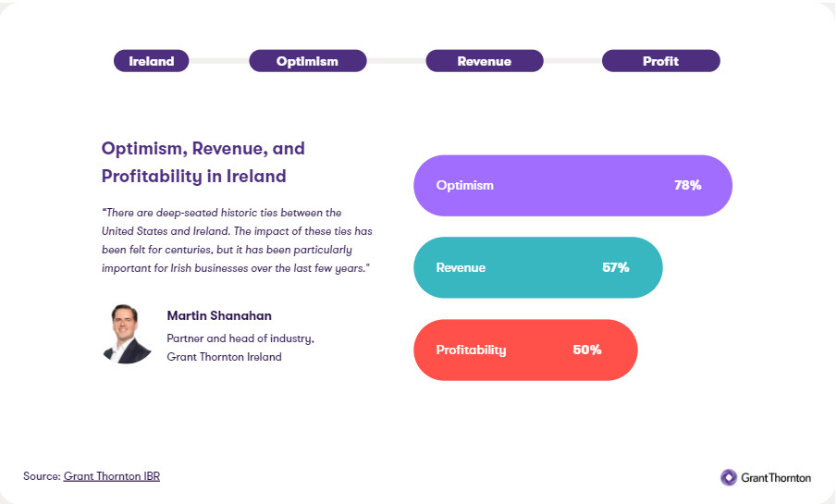Go to the Profit tab
The width and height of the screenshot is (837, 504).
click(660, 61)
